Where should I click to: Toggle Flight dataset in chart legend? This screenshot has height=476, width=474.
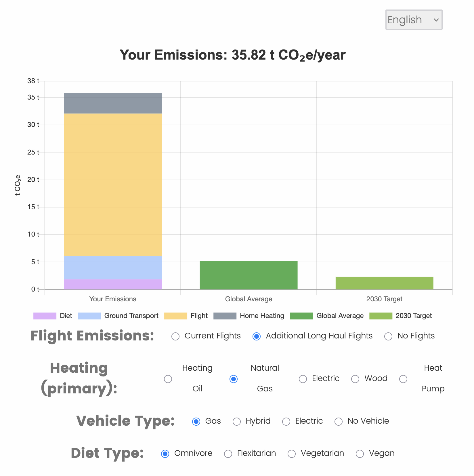tap(175, 316)
